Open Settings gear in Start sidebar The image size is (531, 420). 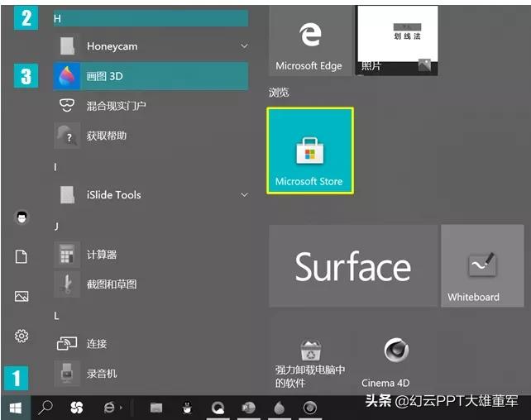click(22, 336)
